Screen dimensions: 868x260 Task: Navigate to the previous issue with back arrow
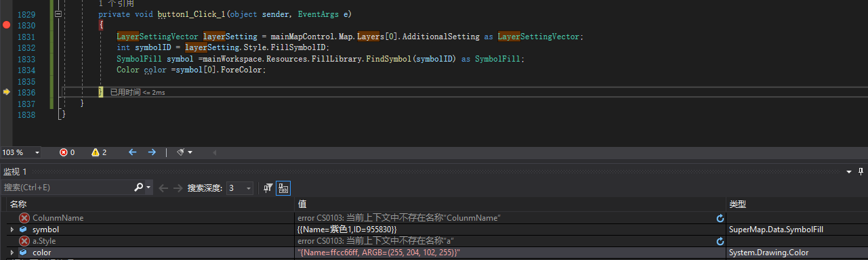pos(133,152)
